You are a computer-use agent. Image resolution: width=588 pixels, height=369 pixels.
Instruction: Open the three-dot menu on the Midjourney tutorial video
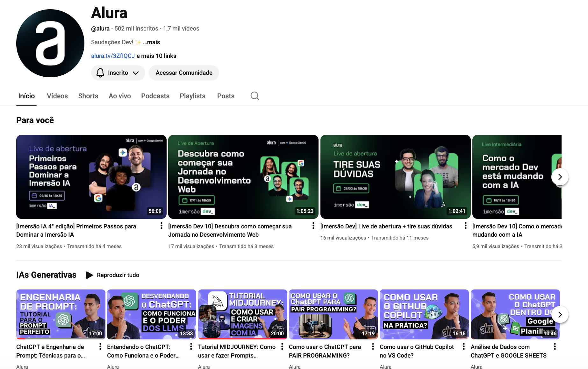(282, 346)
